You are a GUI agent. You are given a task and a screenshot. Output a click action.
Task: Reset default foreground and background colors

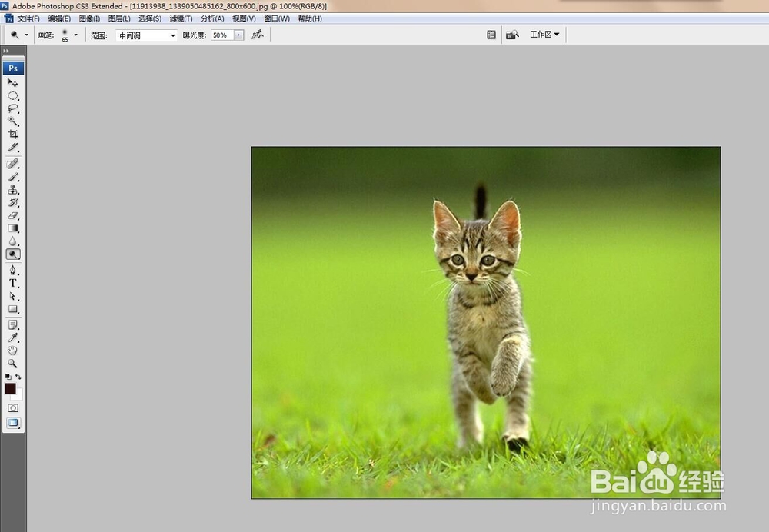(x=8, y=377)
